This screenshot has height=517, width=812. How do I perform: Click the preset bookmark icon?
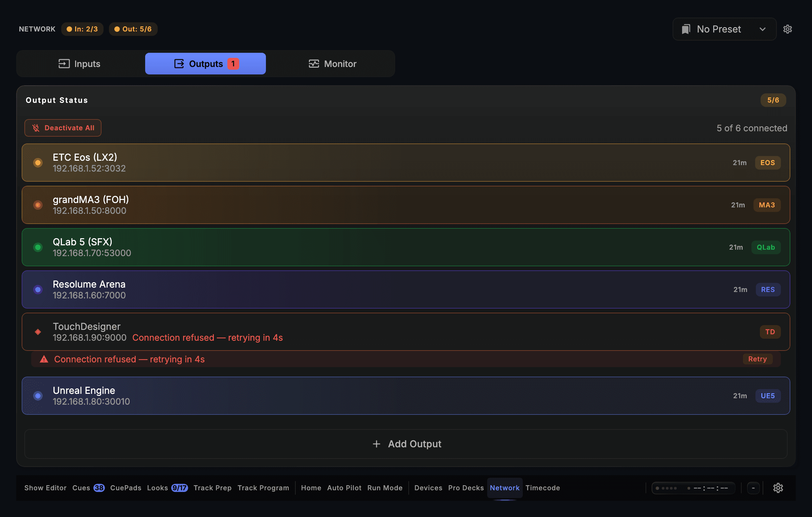click(x=686, y=29)
